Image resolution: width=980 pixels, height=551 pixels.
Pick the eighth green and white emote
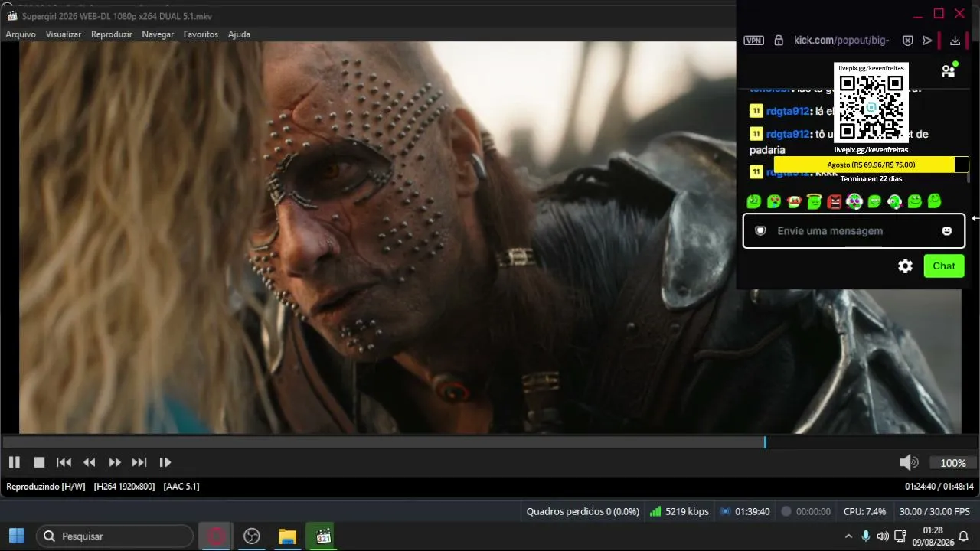tap(894, 201)
